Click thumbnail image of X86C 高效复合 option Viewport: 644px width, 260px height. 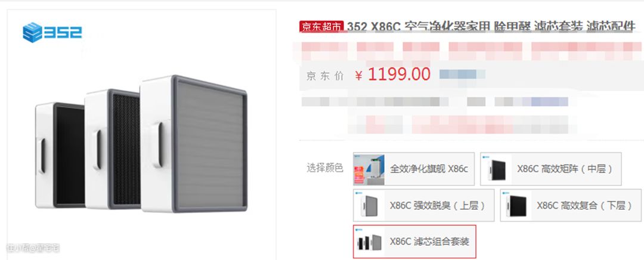coord(516,205)
